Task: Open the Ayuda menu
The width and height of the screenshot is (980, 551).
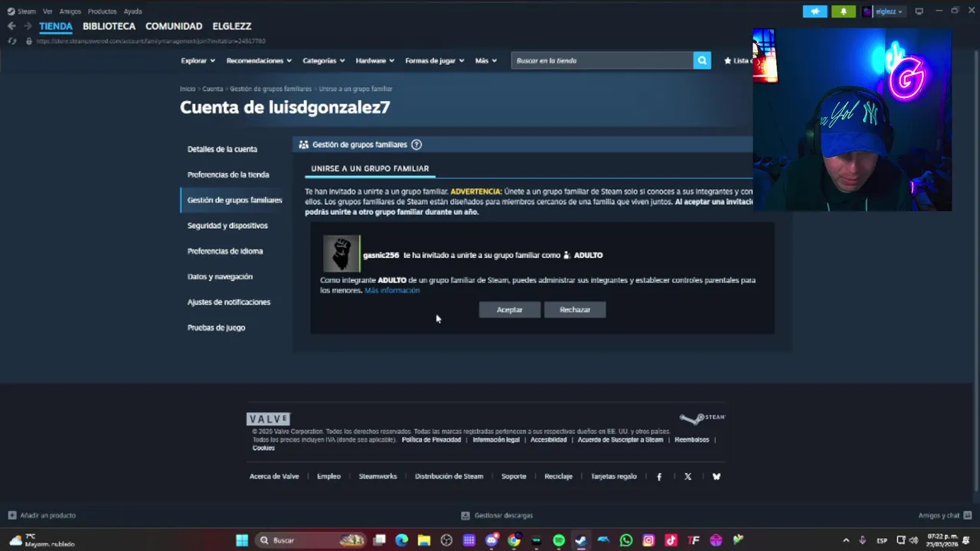Action: pyautogui.click(x=132, y=11)
